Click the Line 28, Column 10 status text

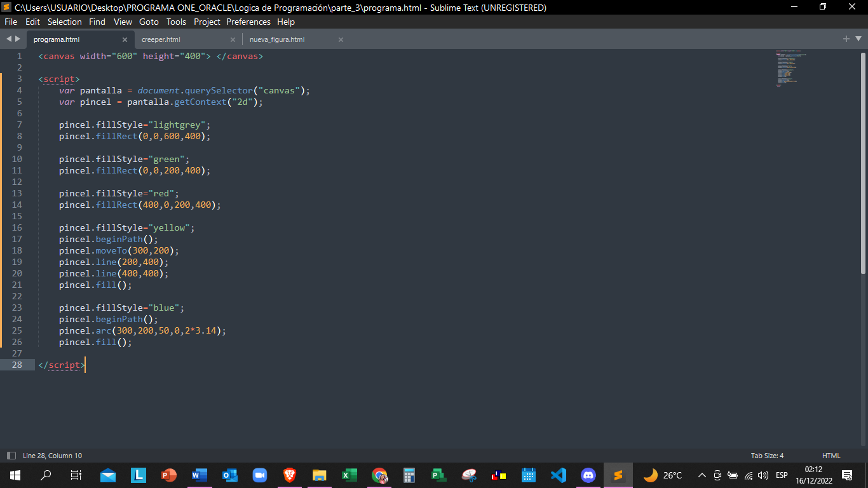click(52, 456)
